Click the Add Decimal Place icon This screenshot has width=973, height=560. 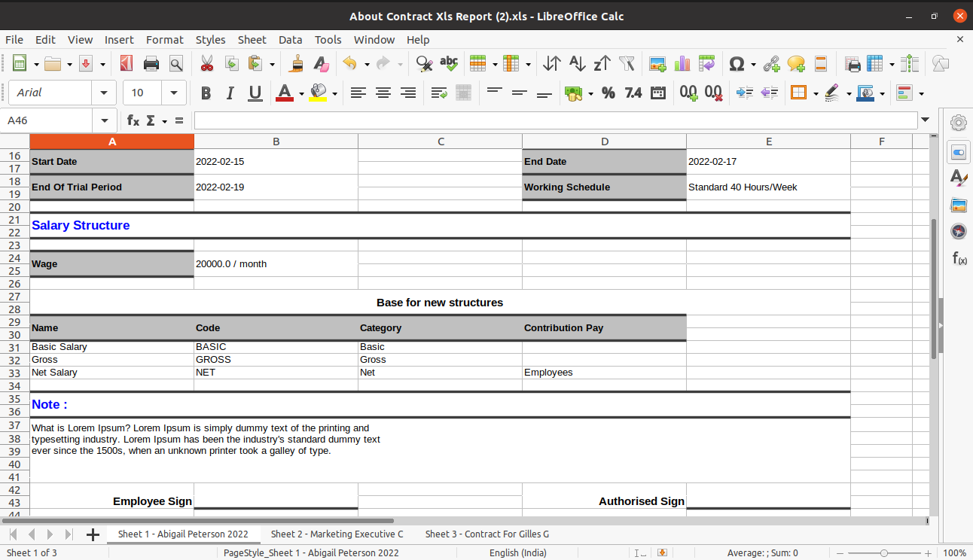688,93
